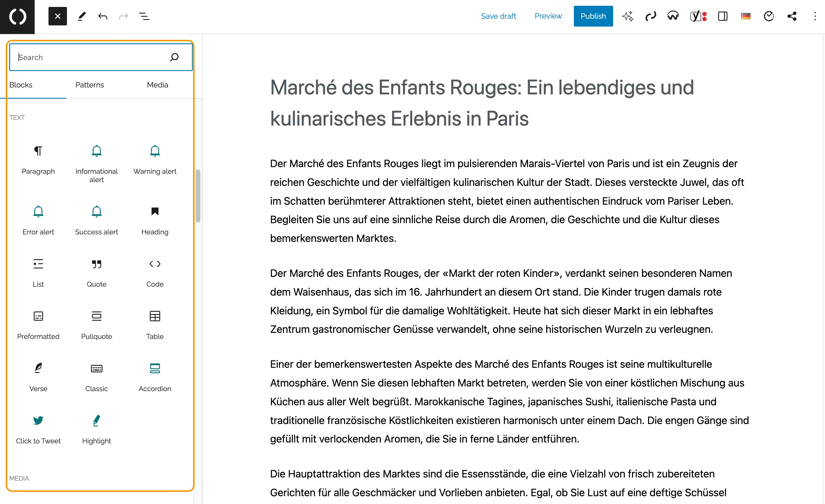Insert a Paragraph block

point(38,161)
